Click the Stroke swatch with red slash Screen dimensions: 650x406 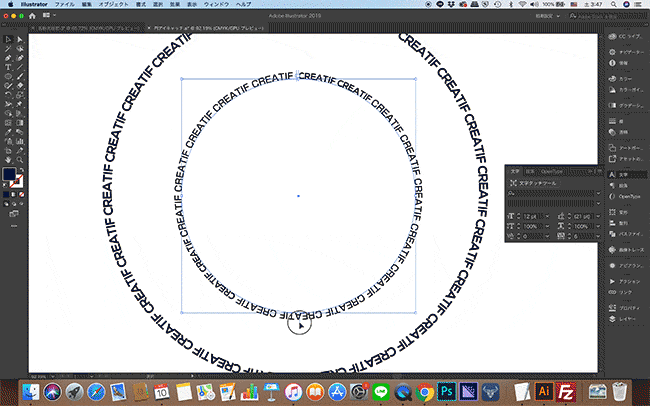[17, 181]
